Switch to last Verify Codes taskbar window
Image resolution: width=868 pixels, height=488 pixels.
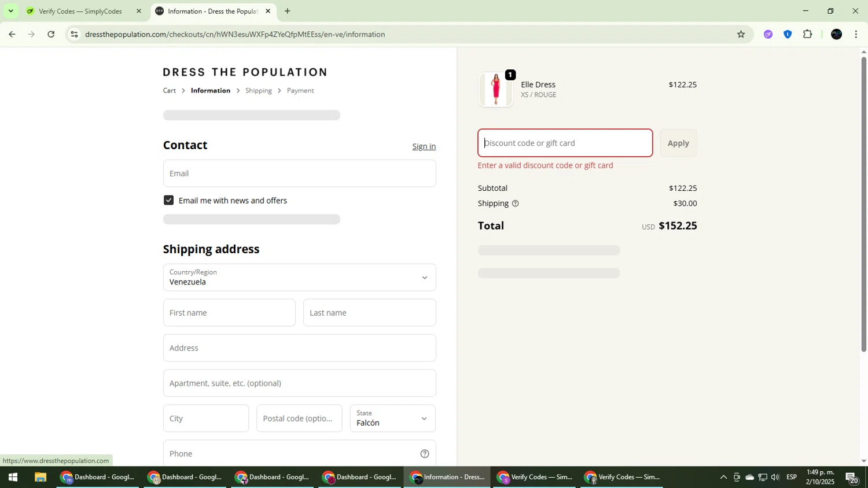tap(622, 478)
